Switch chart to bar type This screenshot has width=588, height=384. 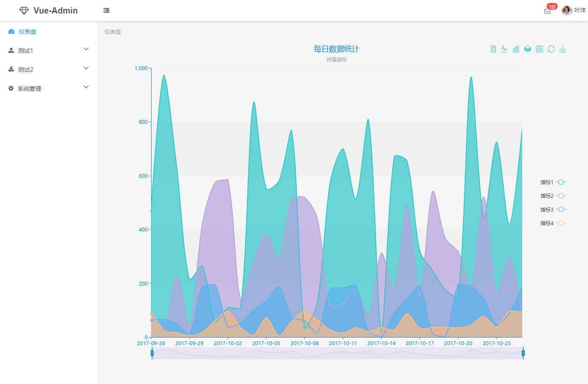click(516, 49)
